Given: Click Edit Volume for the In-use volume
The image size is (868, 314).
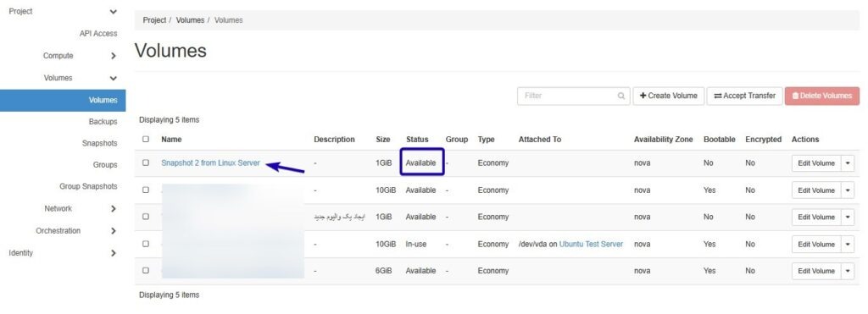Looking at the screenshot, I should [x=816, y=245].
